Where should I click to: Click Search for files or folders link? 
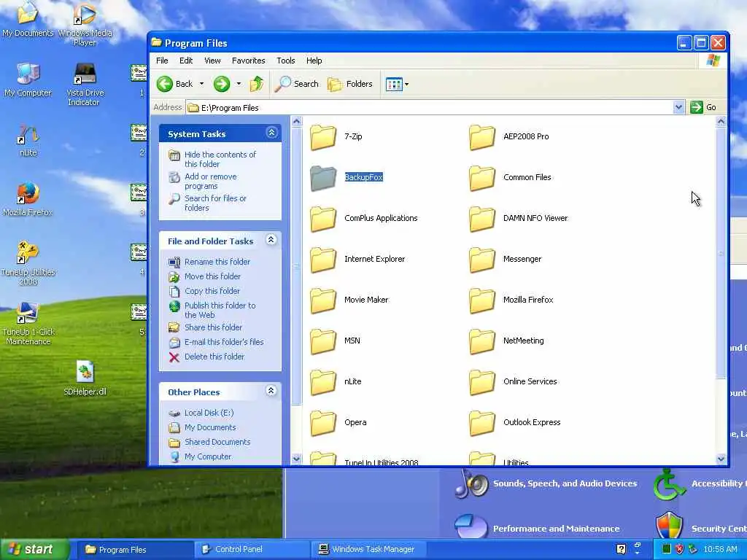(215, 203)
